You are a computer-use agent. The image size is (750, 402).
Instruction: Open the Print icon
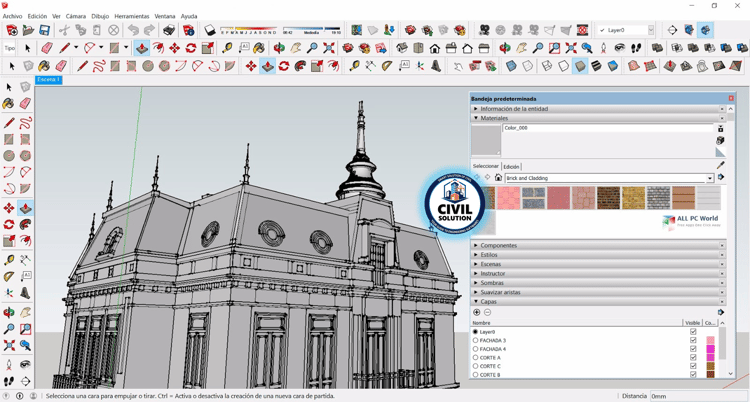pyautogui.click(x=169, y=30)
